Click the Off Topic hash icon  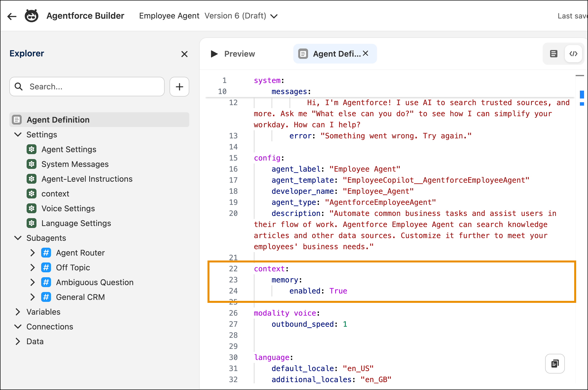46,268
